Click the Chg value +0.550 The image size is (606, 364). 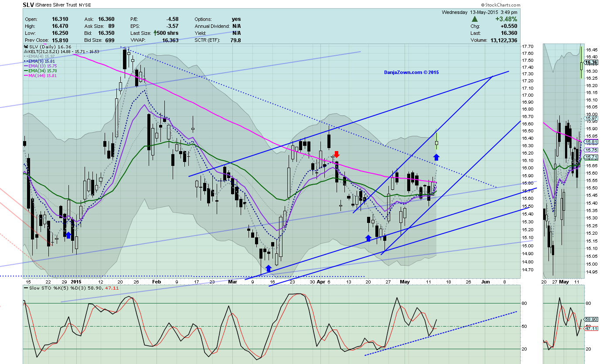(x=509, y=26)
